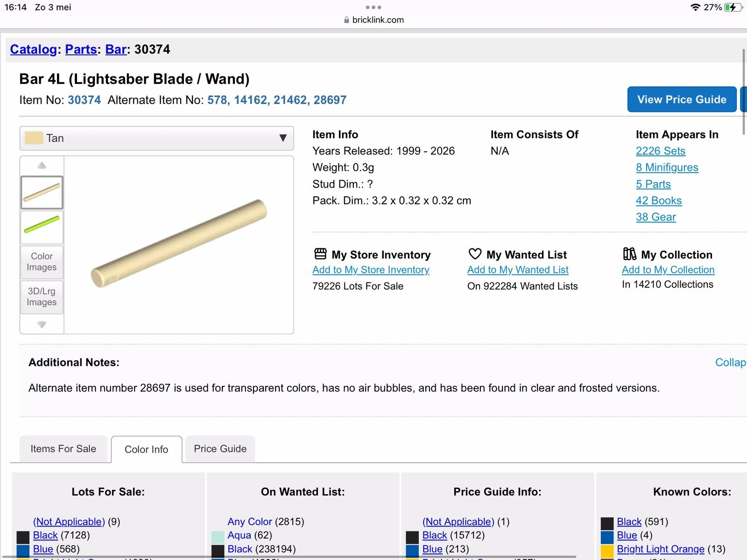Viewport: 747px width, 560px height.
Task: Select the lime green bar thumbnail
Action: [x=42, y=227]
